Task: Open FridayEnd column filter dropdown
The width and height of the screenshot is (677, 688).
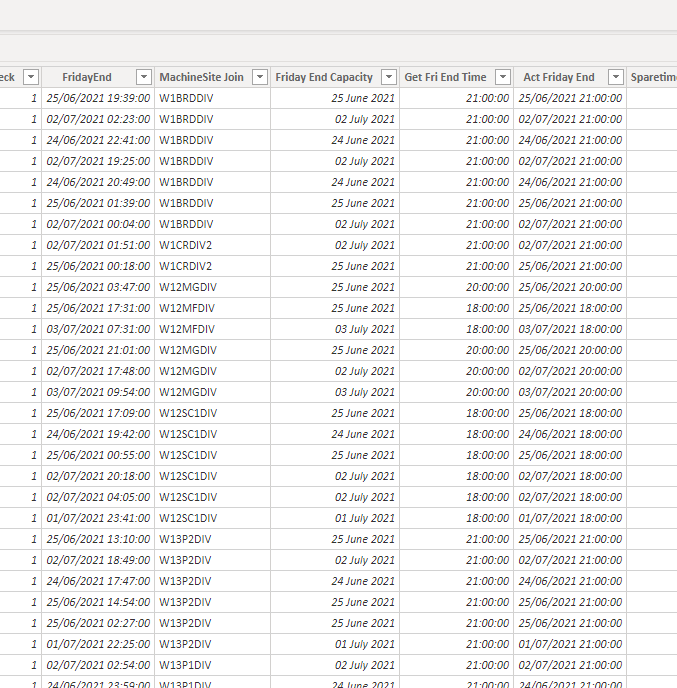Action: click(143, 77)
